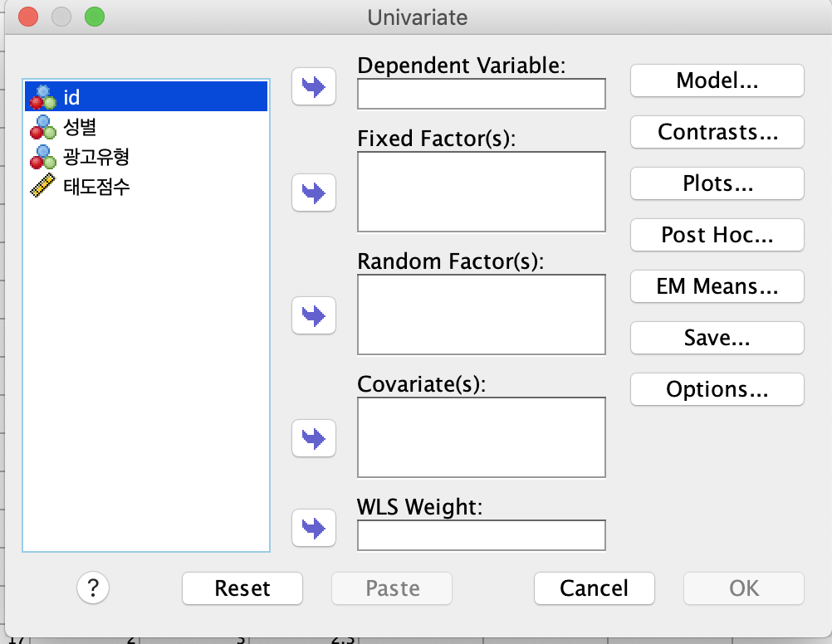The height and width of the screenshot is (644, 832).
Task: Open the Save... dialog
Action: (x=717, y=338)
